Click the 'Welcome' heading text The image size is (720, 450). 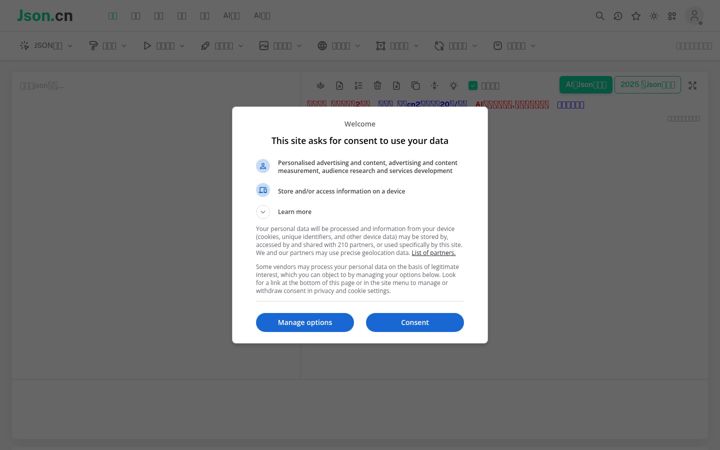(360, 124)
